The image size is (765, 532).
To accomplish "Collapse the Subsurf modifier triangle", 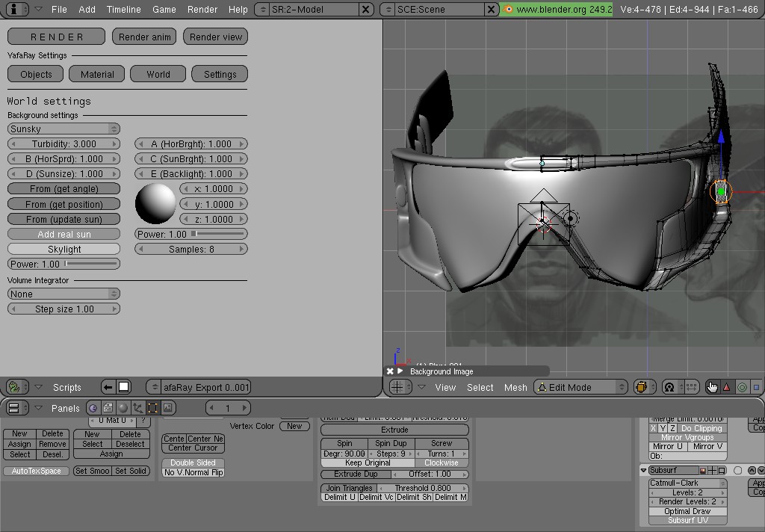I will coord(643,471).
